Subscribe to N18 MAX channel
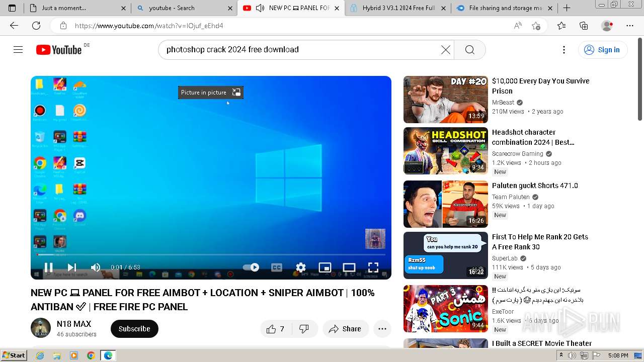 (x=134, y=329)
